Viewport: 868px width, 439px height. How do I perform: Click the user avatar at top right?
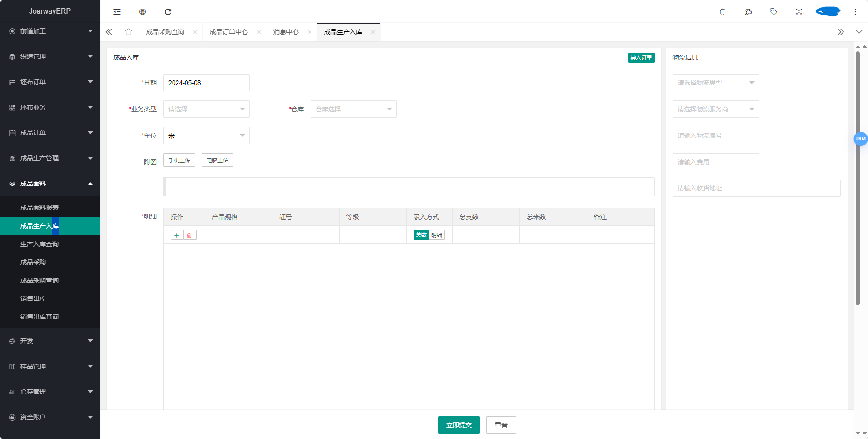(828, 11)
